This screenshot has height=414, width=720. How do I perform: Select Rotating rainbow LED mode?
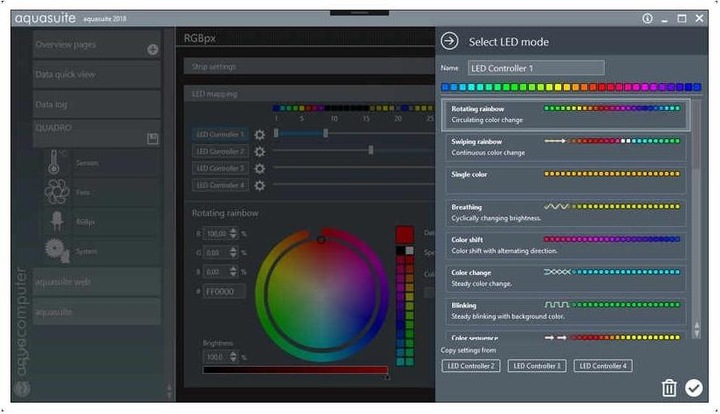pos(566,114)
